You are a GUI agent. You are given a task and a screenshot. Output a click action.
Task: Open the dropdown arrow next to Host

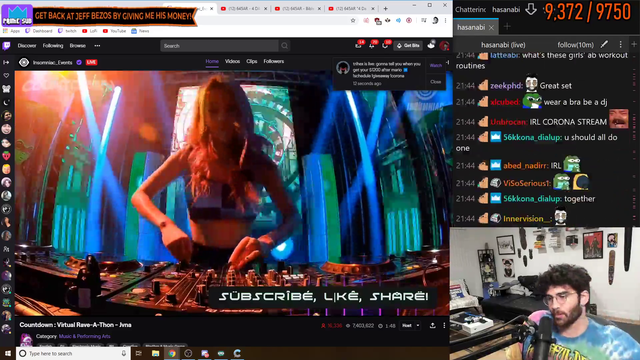click(x=418, y=326)
